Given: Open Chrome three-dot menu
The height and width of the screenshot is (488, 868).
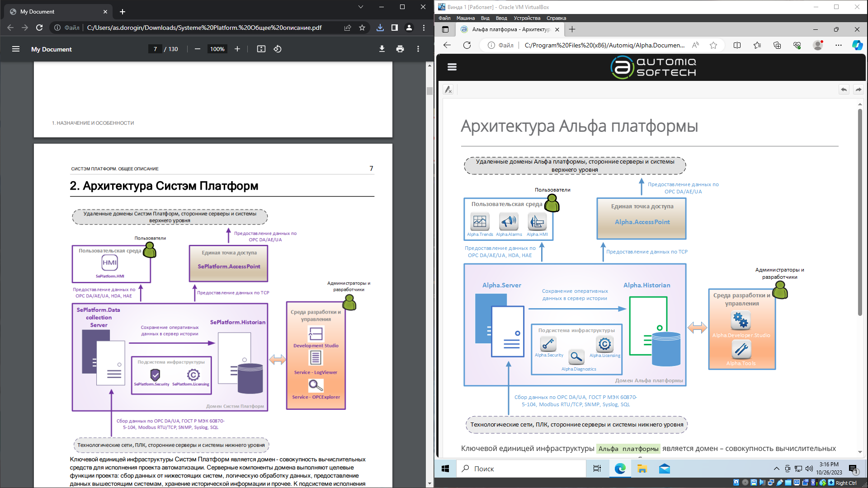Looking at the screenshot, I should click(x=424, y=28).
